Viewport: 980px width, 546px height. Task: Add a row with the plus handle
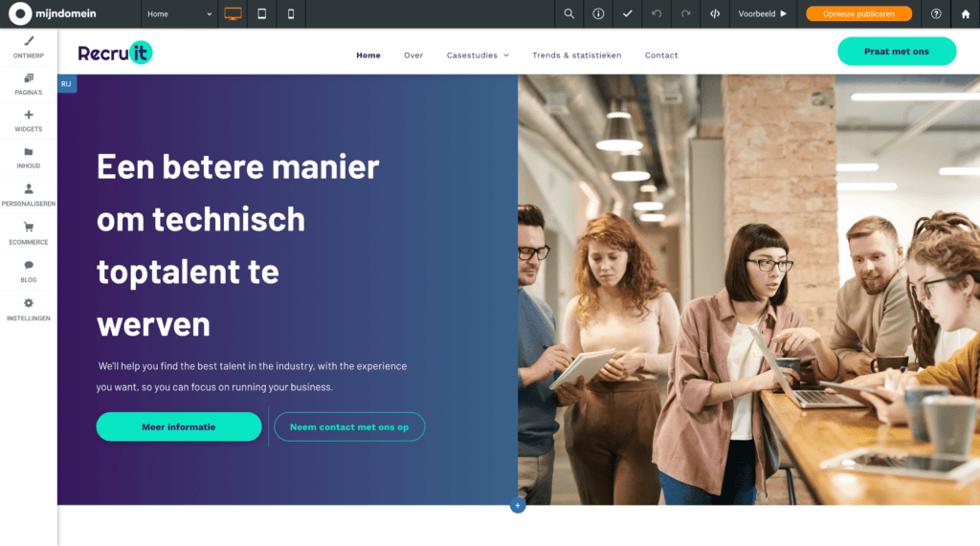click(518, 505)
